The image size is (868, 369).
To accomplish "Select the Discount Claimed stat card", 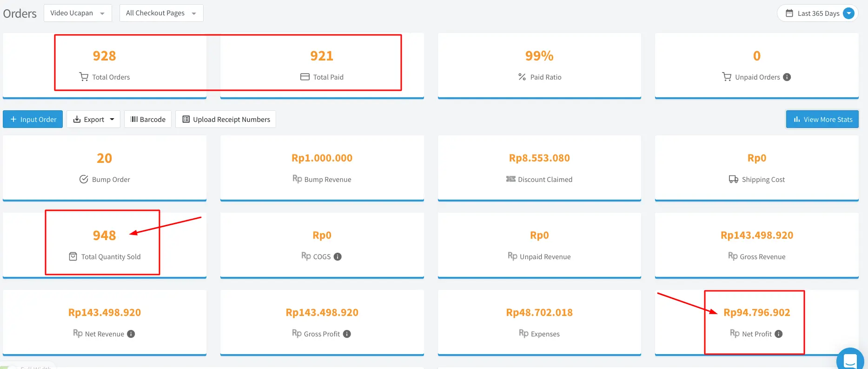I will pyautogui.click(x=539, y=168).
